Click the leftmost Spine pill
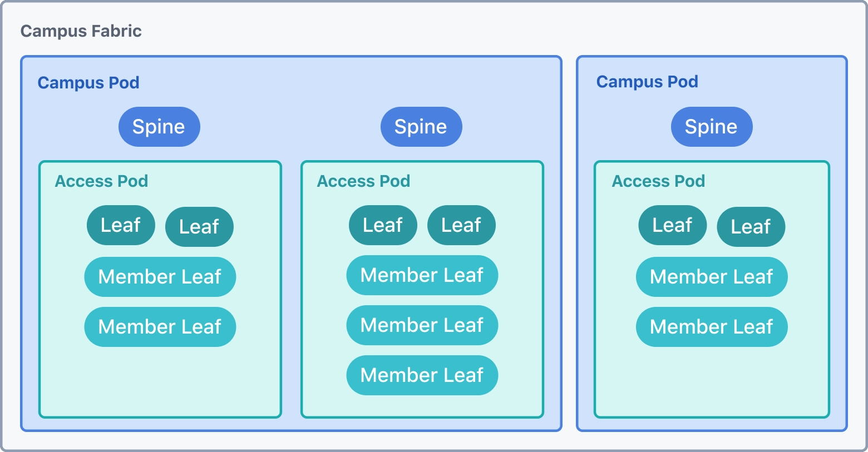868x452 pixels. click(159, 127)
